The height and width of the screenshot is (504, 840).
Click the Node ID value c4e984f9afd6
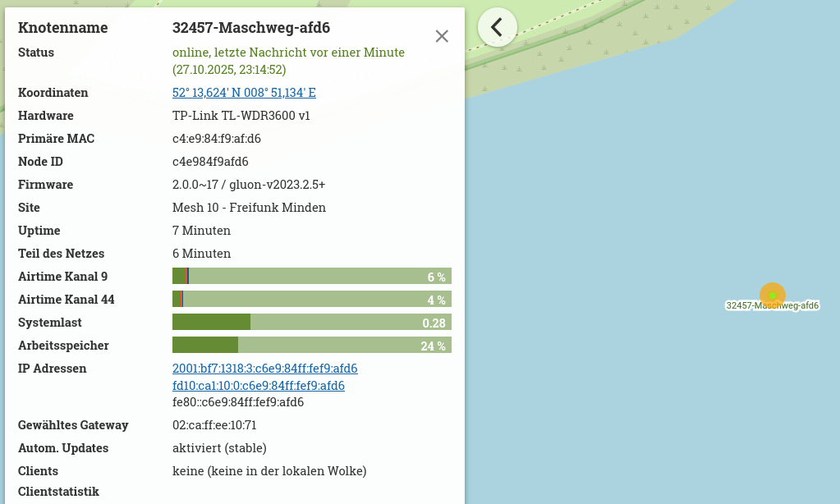(x=210, y=162)
